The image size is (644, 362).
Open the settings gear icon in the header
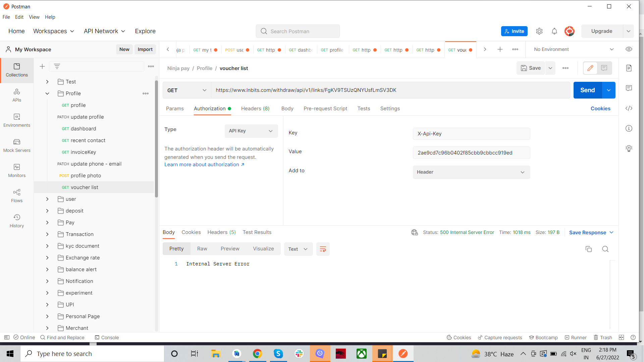tap(539, 31)
